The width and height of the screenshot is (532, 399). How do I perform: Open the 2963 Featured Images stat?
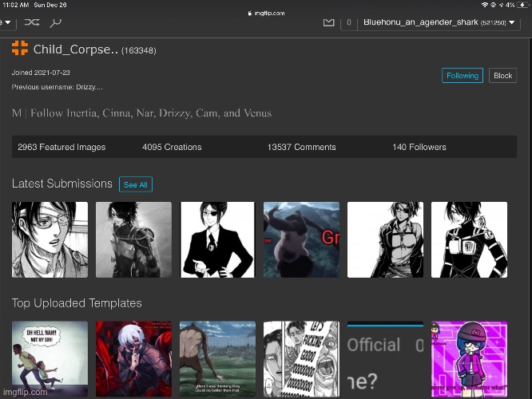pos(62,147)
